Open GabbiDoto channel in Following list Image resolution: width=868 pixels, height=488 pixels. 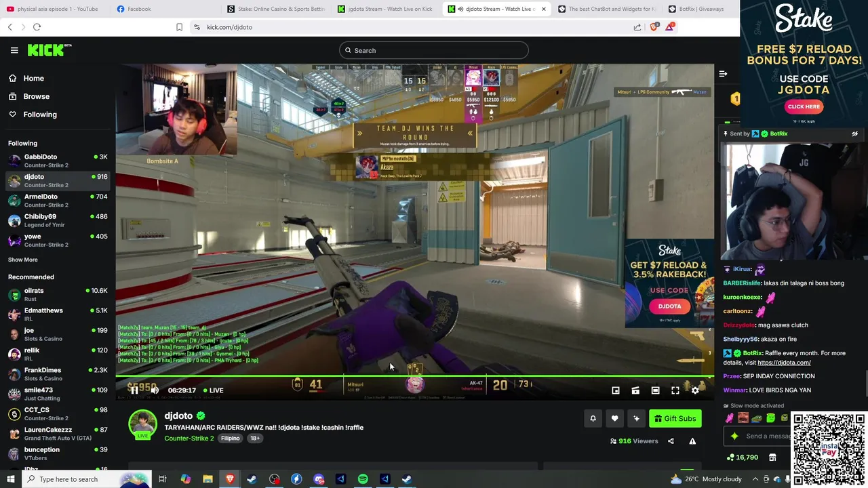(x=58, y=161)
